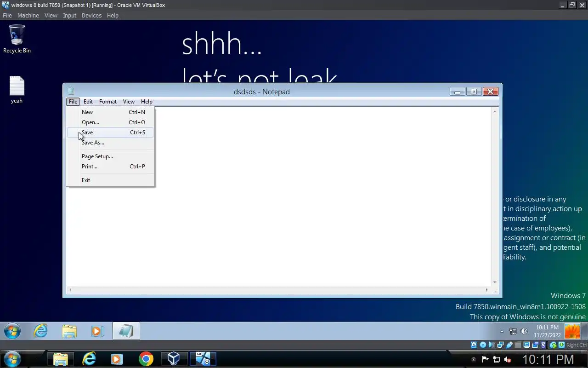588x368 pixels.
Task: Launch Google Chrome from host taskbar
Action: pyautogui.click(x=146, y=359)
